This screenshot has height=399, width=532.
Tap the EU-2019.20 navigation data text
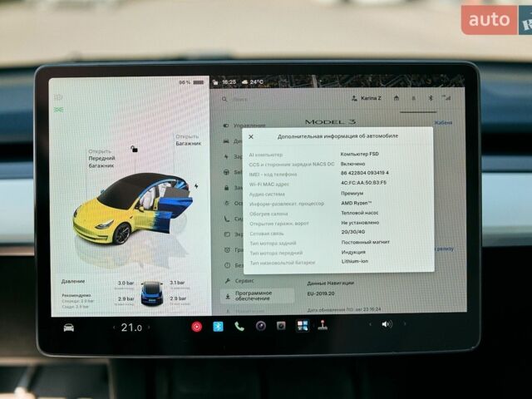pos(321,293)
